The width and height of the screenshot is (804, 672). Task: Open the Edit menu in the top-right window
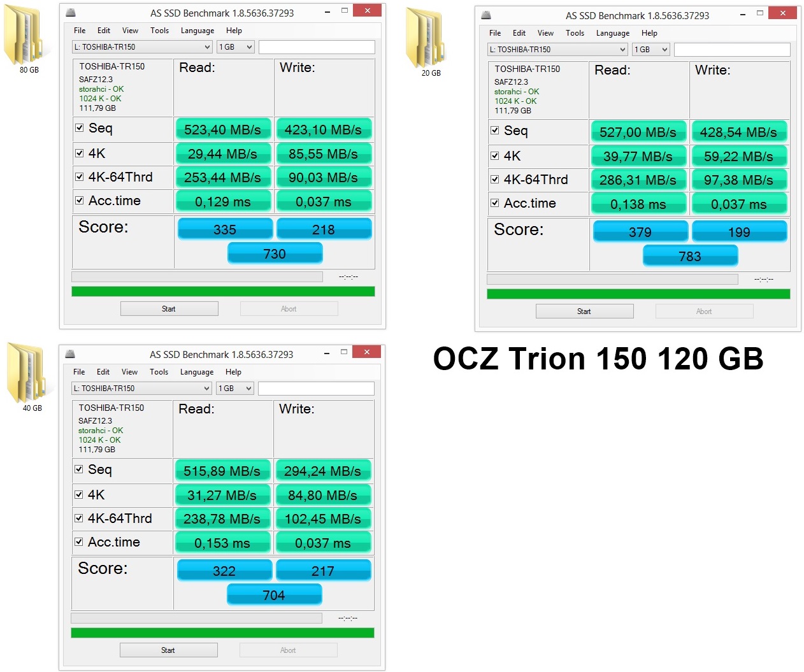point(519,32)
